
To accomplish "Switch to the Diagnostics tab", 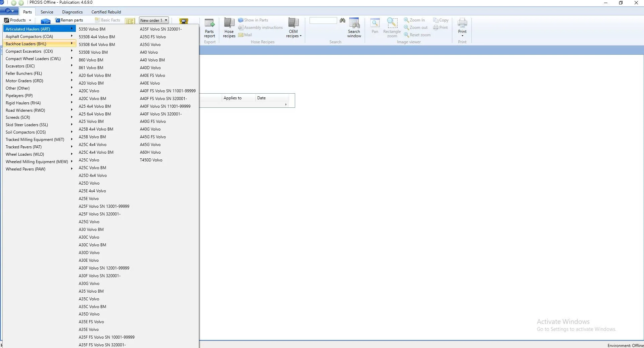I will [x=72, y=12].
